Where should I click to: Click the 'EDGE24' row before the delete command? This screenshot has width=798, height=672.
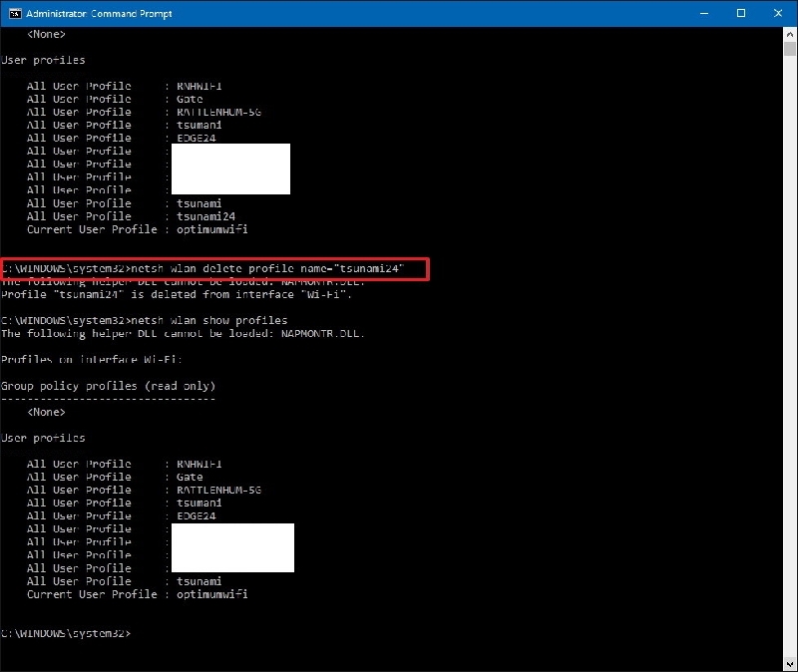click(121, 138)
